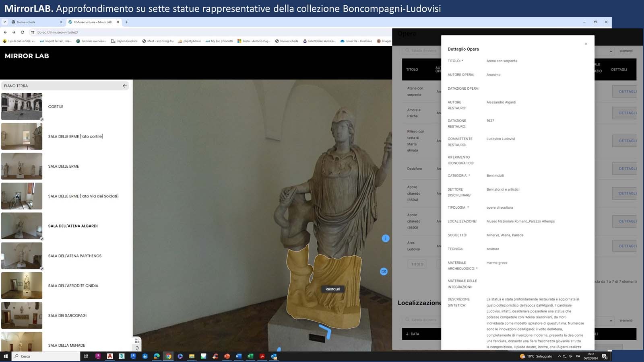Click the site info icon in address bar

pos(33,32)
